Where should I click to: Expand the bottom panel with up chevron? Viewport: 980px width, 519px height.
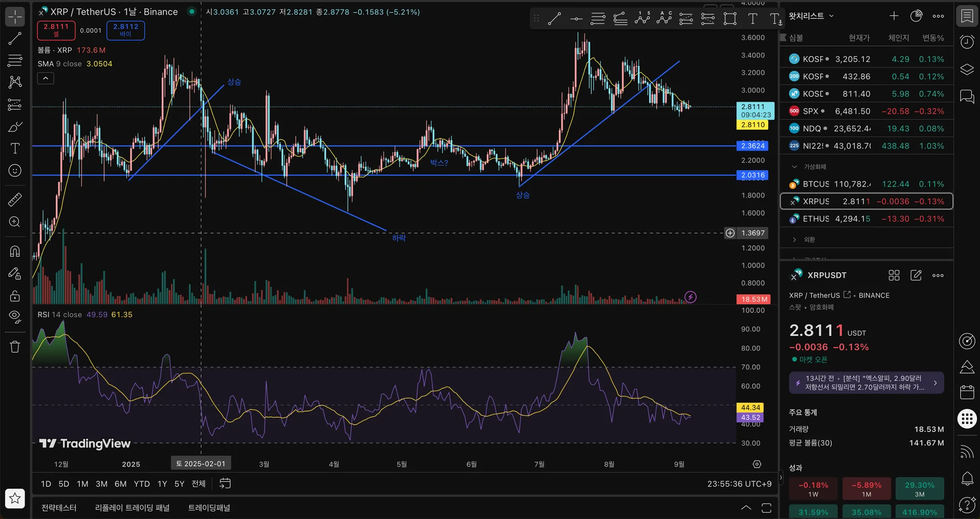coord(746,507)
